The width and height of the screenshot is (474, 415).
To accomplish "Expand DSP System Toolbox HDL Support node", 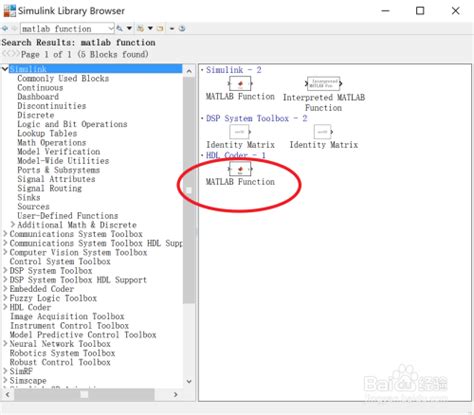I will [x=5, y=280].
